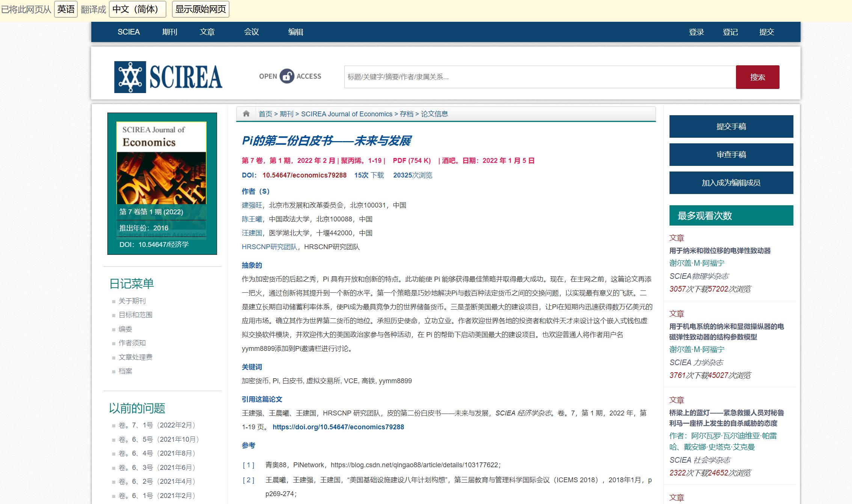Screen dimensions: 852x504
Task: Open 作者须知 in journal menu
Action: (x=132, y=343)
